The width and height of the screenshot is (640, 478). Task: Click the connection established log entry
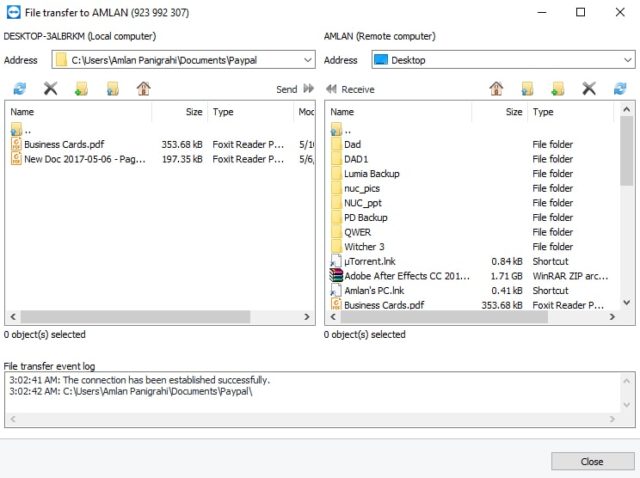coord(140,380)
